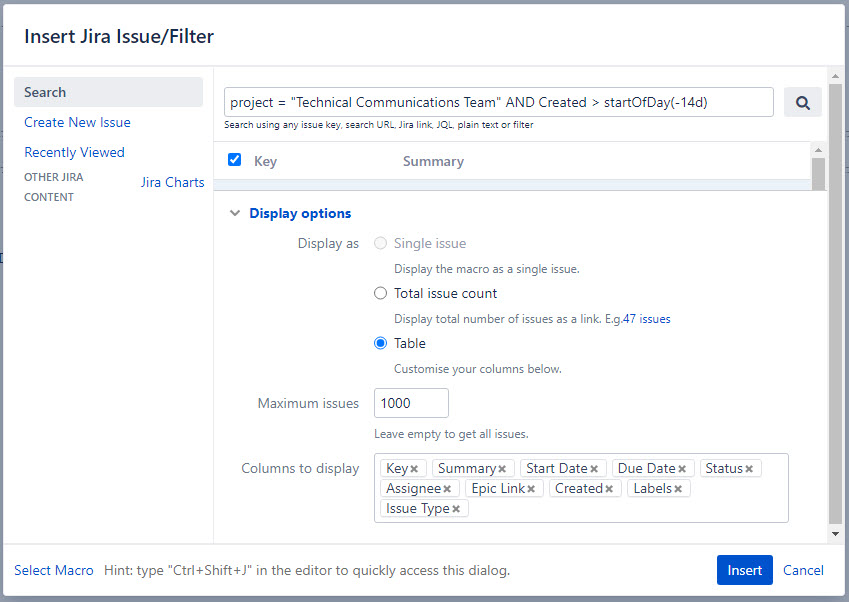The width and height of the screenshot is (849, 602).
Task: Open the Recently Viewed sidebar section
Action: 74,152
